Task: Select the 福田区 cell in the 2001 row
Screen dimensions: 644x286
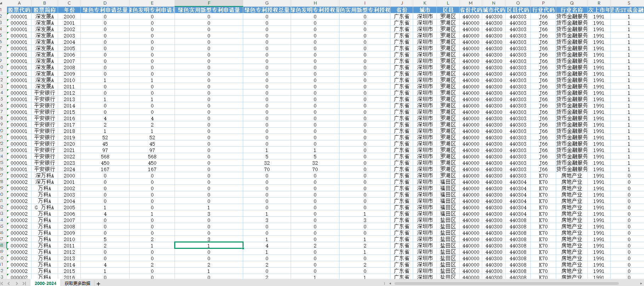Action: [448, 182]
